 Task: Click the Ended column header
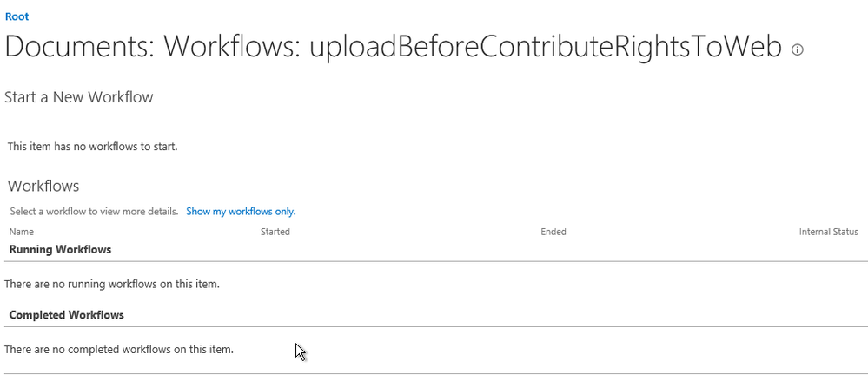[x=553, y=232]
